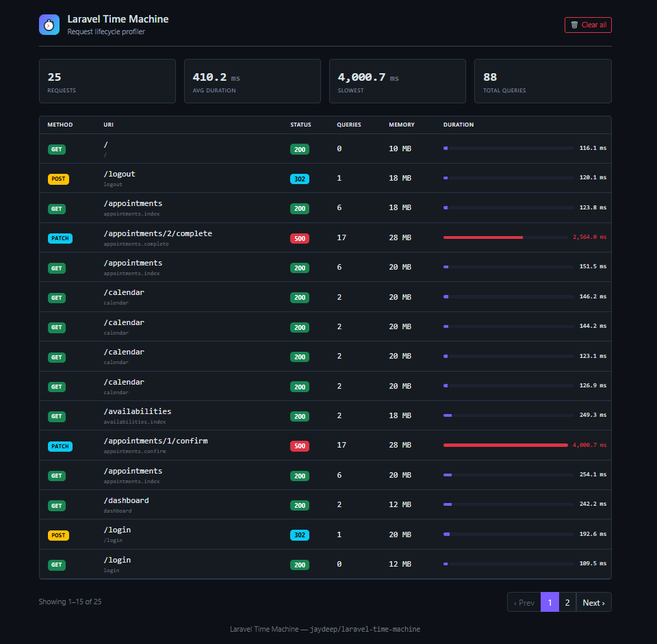Click the 126.9 ms duration value
The width and height of the screenshot is (657, 644).
pos(593,385)
